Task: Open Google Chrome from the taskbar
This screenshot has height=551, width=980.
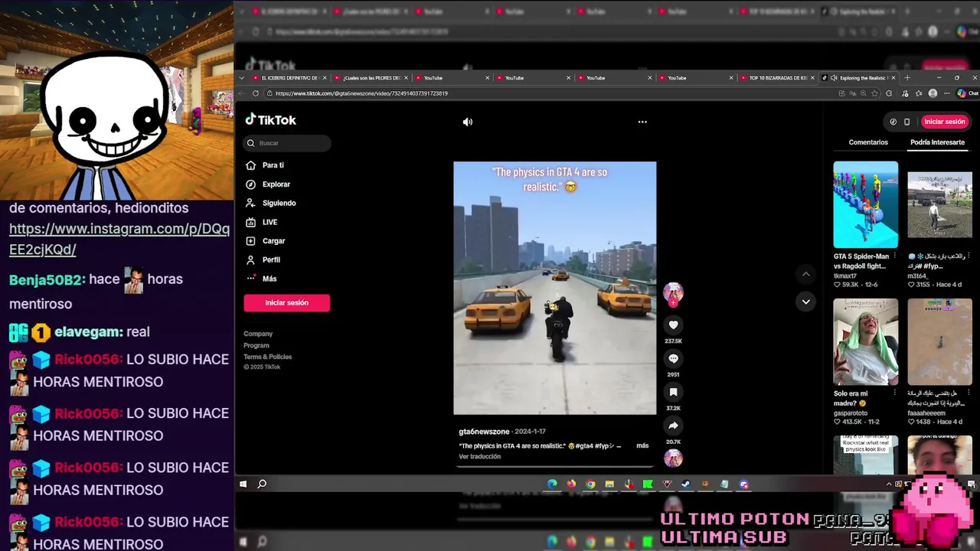Action: coord(590,484)
